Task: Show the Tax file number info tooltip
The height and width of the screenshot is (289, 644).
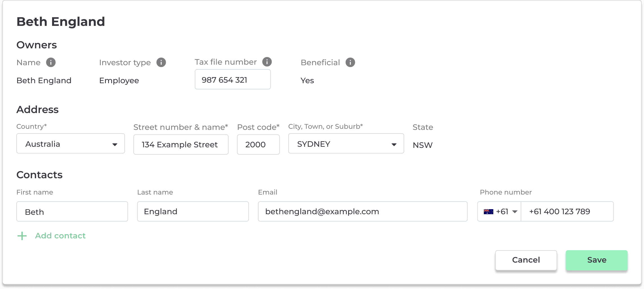Action: 267,62
